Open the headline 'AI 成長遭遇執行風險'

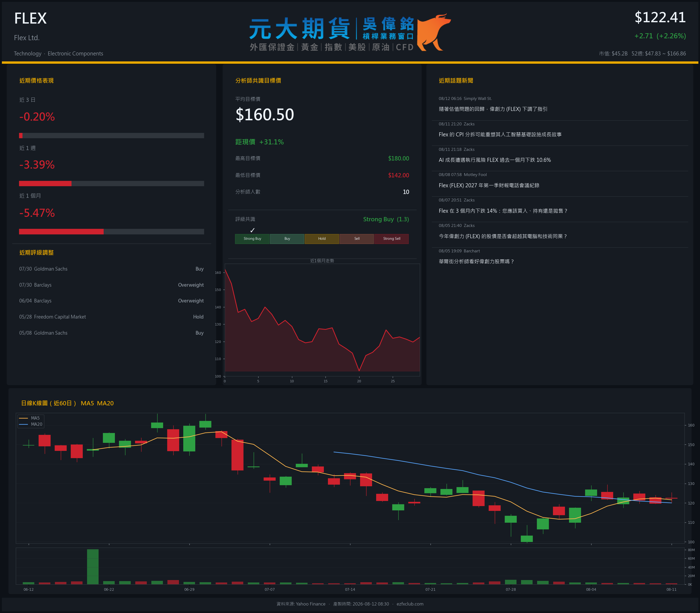tap(495, 160)
